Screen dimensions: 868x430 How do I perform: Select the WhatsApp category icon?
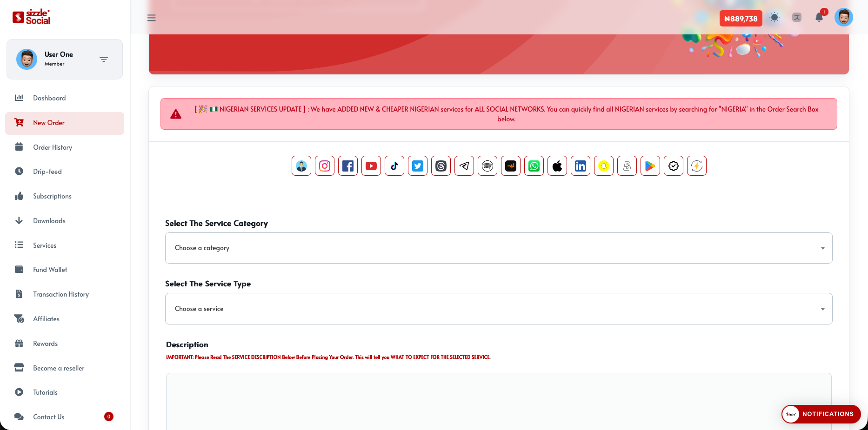534,166
